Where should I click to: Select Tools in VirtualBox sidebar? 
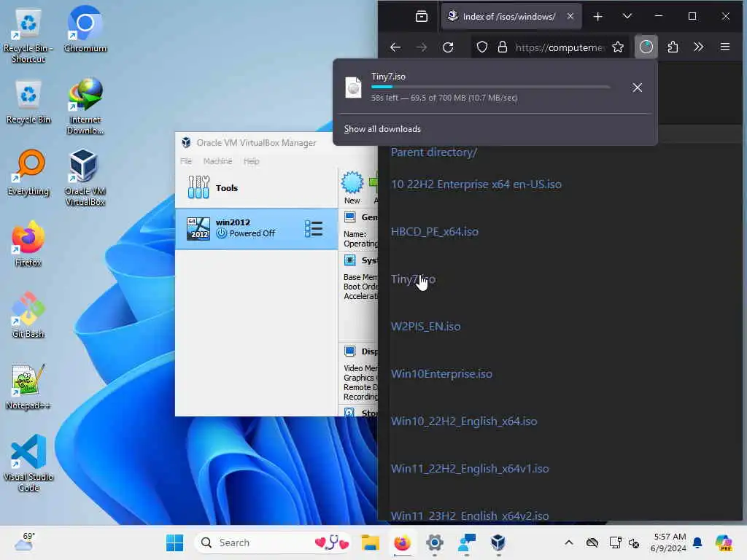(256, 188)
